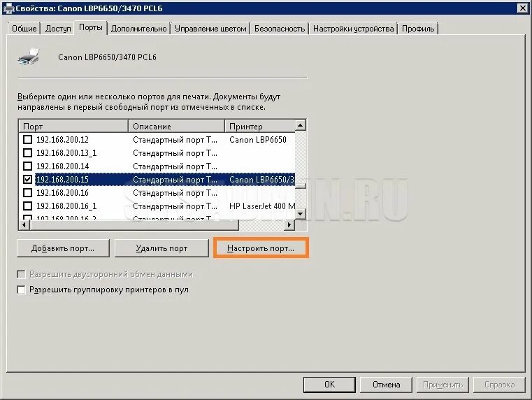Check the 192.168.200.12 port checkbox
The image size is (532, 400).
[x=27, y=139]
